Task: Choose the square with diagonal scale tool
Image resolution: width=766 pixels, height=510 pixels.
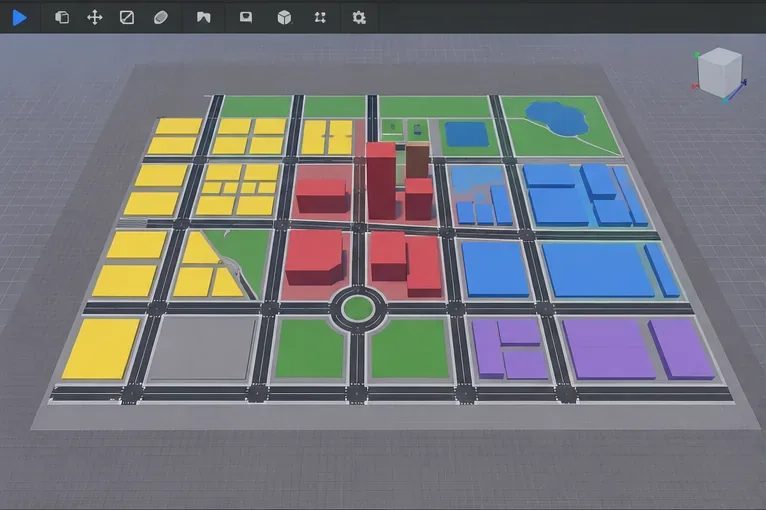Action: 127,18
